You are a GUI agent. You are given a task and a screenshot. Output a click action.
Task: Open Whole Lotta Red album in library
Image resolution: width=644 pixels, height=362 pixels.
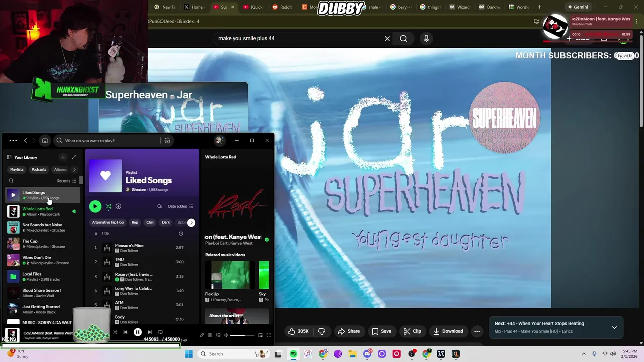coord(42,211)
